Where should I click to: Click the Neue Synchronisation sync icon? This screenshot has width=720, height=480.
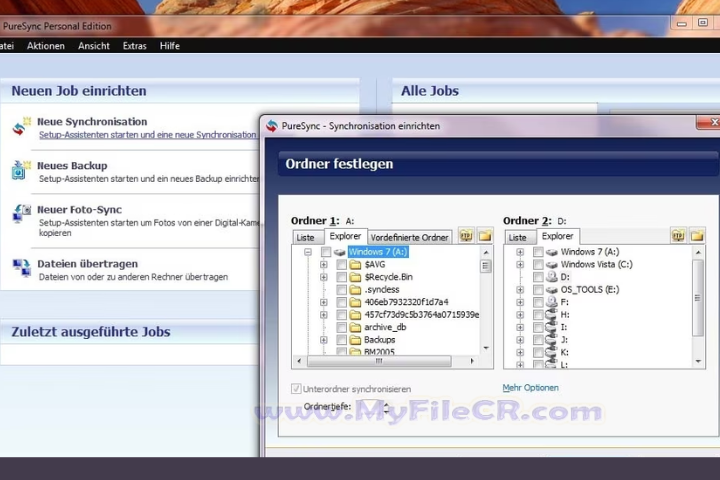tap(21, 126)
